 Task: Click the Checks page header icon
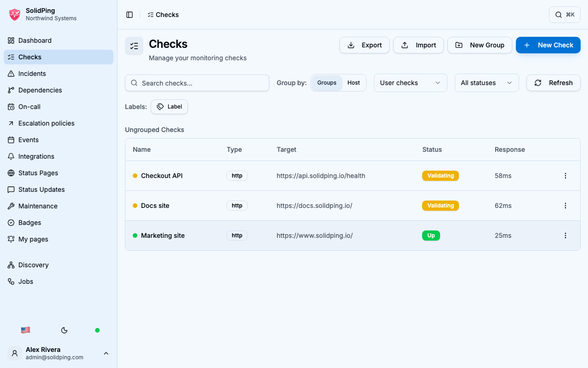point(134,46)
